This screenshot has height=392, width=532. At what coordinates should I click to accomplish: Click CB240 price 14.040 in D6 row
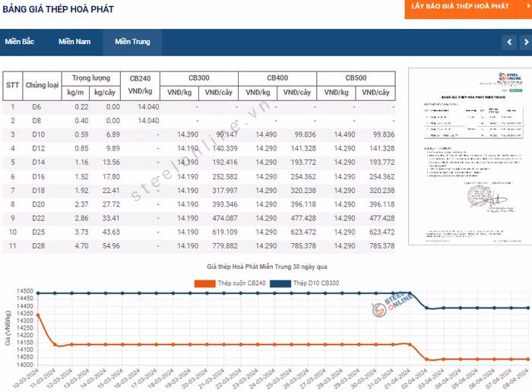148,107
